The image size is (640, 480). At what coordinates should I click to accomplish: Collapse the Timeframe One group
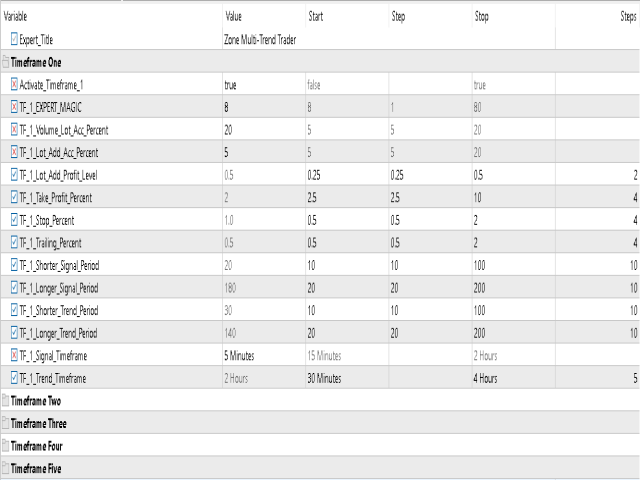[5, 62]
